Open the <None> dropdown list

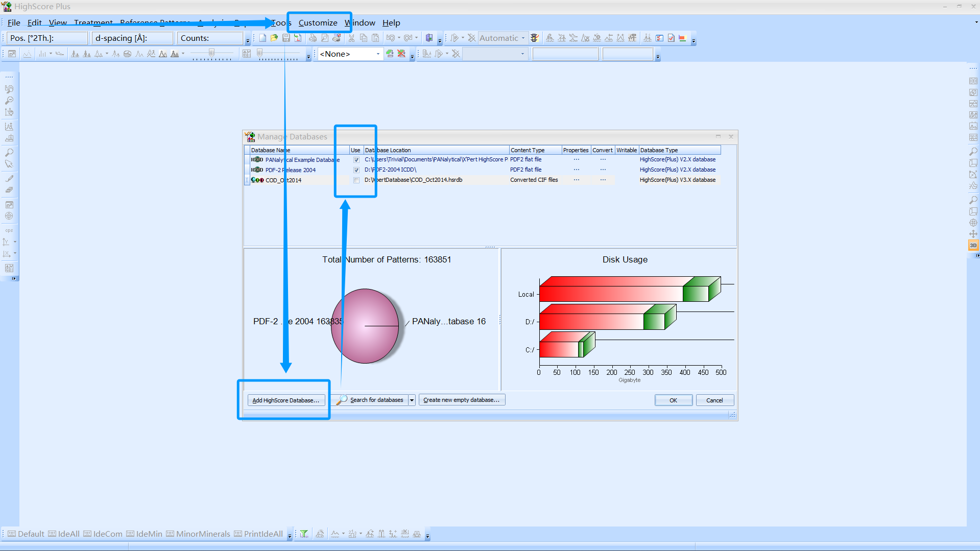(x=378, y=54)
